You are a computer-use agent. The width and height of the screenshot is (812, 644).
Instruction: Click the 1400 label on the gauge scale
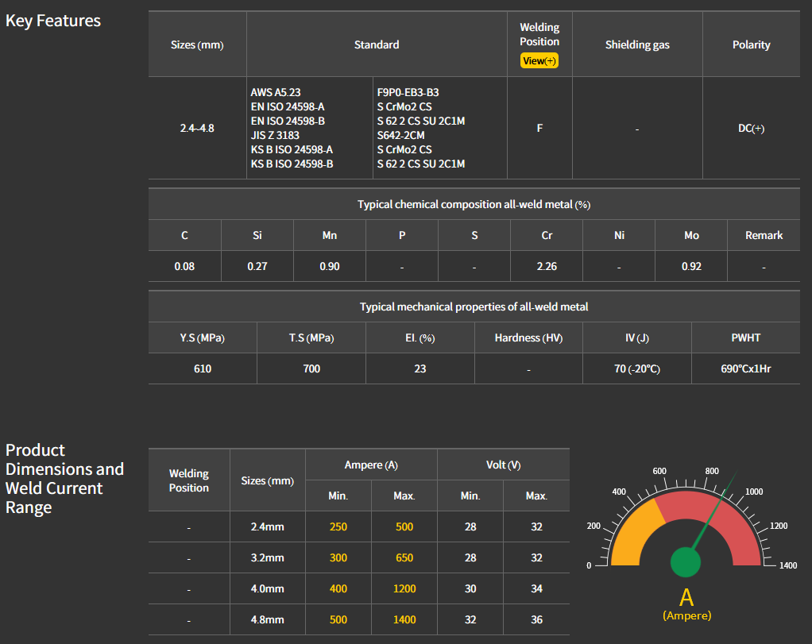click(788, 565)
